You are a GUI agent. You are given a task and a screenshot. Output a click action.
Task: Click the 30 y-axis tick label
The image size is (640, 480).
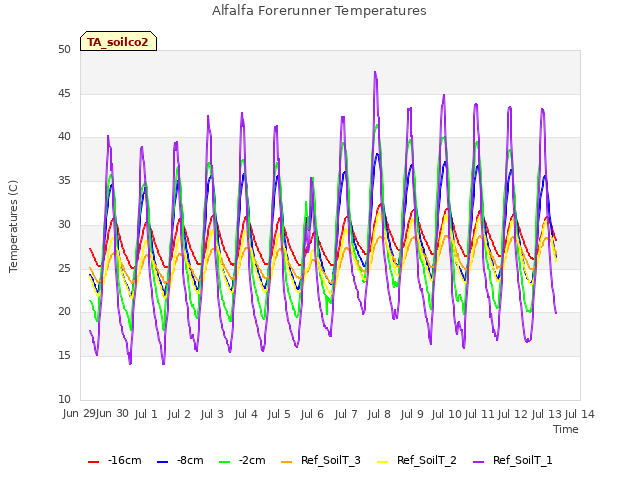tap(64, 224)
